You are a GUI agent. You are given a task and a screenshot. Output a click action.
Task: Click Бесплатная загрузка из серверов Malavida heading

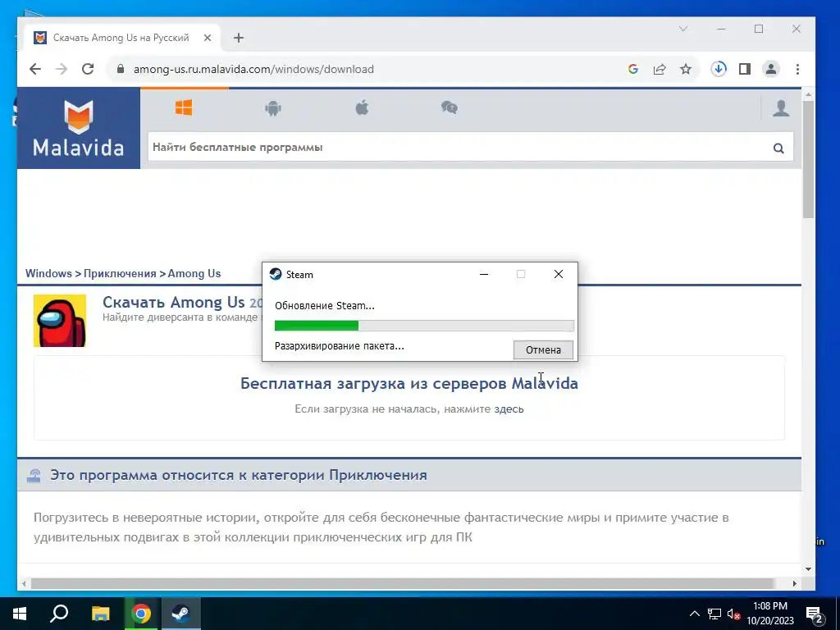click(x=409, y=384)
